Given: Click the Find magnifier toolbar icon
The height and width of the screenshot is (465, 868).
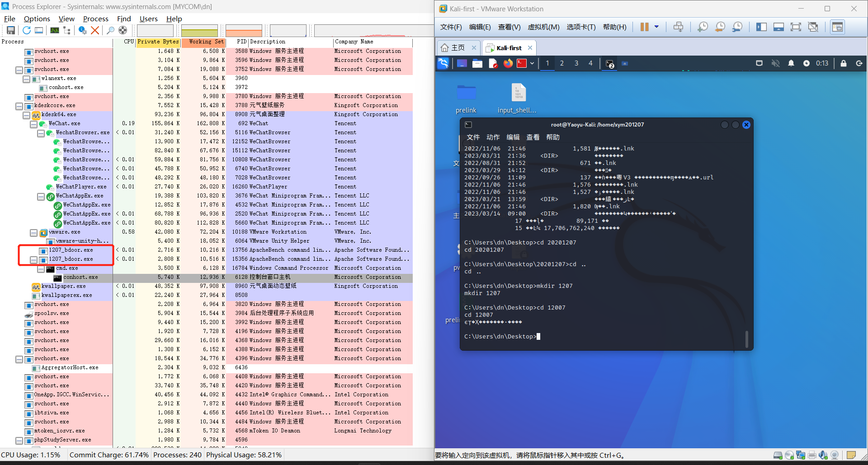Looking at the screenshot, I should [110, 30].
